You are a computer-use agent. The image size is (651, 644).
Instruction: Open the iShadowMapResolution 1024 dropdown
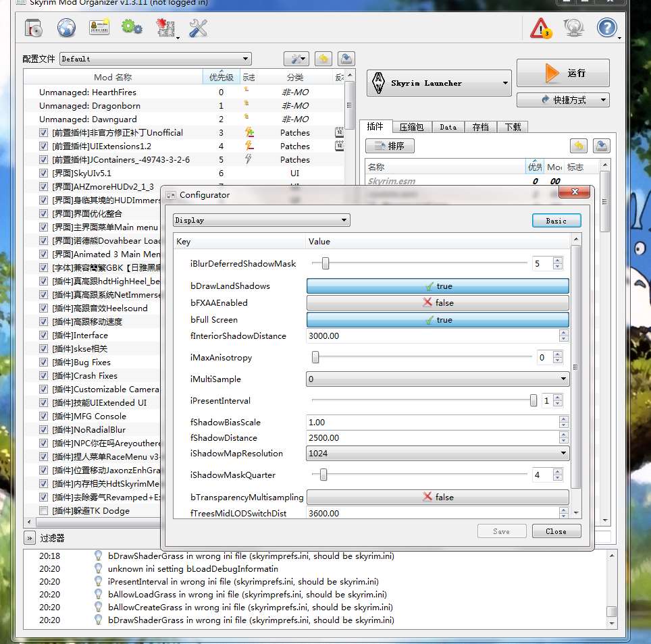[x=438, y=453]
